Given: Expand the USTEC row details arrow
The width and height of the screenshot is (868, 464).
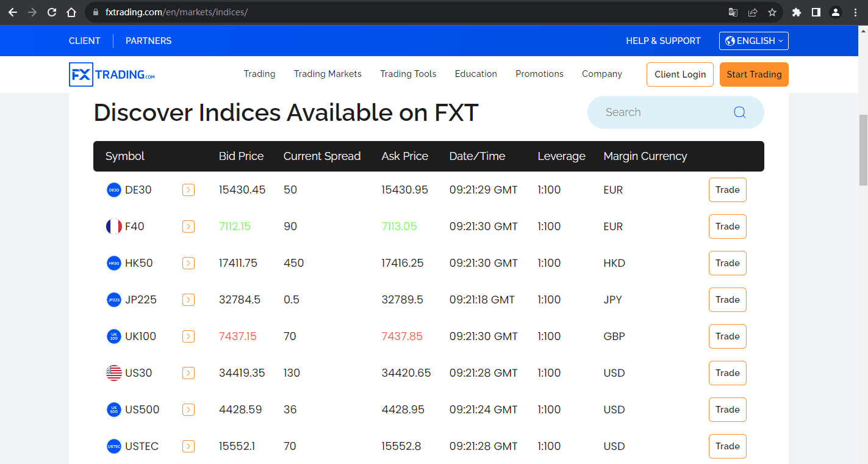Looking at the screenshot, I should click(x=188, y=446).
